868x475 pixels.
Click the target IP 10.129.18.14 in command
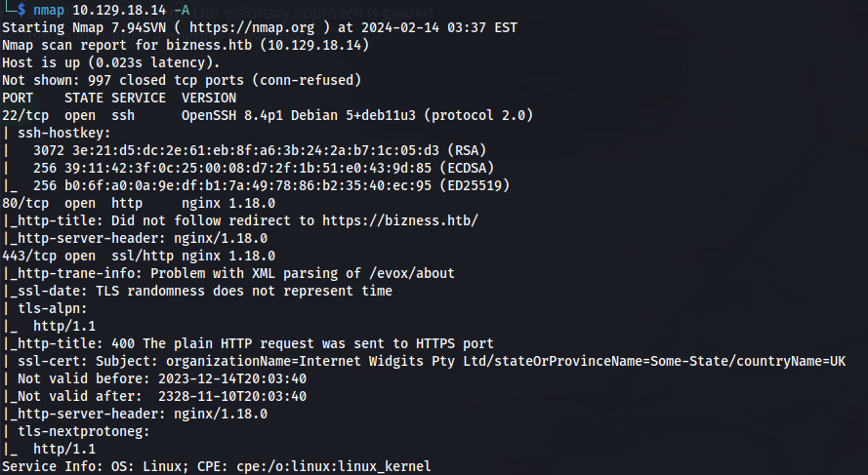(119, 10)
